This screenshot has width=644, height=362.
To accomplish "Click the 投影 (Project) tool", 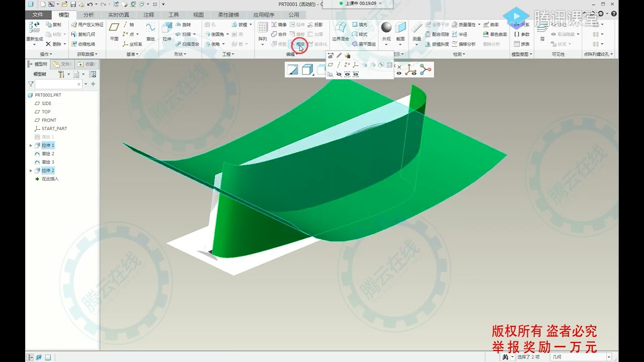I will coord(315,25).
